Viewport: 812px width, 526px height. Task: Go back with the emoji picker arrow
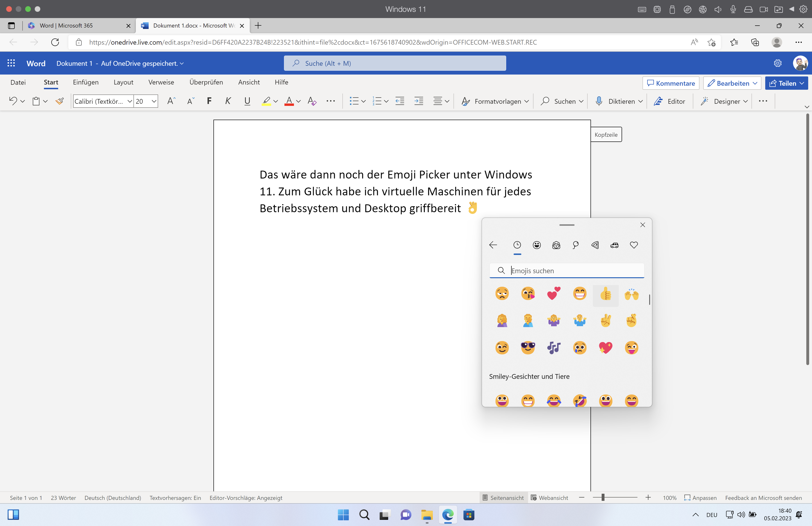[493, 245]
